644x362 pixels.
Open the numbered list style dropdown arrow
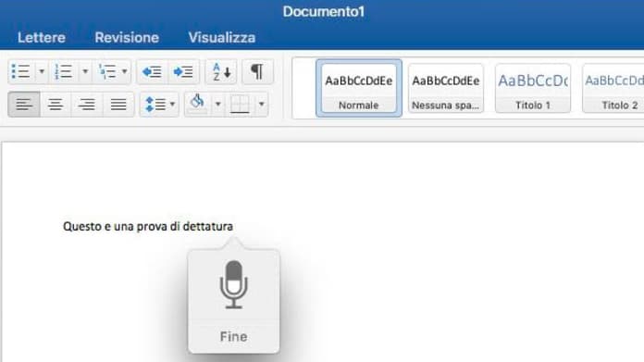pyautogui.click(x=85, y=71)
